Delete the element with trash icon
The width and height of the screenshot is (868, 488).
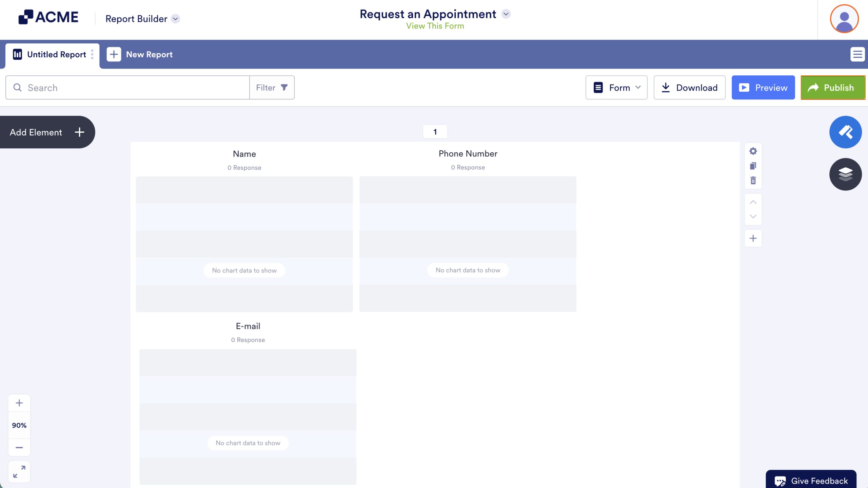753,181
